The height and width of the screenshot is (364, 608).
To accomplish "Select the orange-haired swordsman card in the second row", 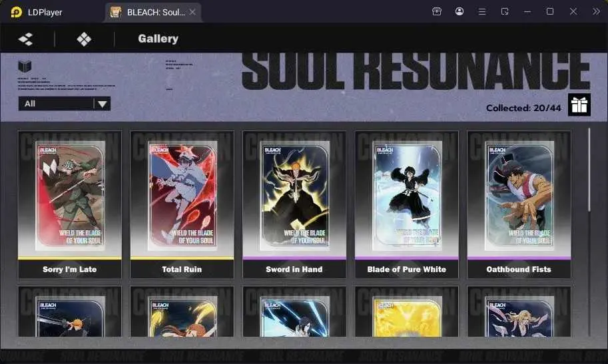I will tap(70, 311).
